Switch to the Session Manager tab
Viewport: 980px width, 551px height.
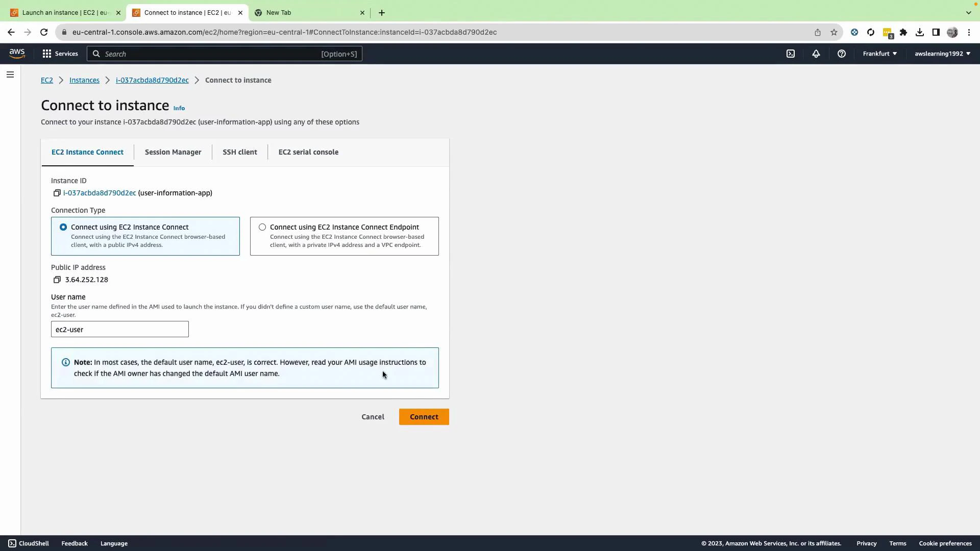point(173,152)
